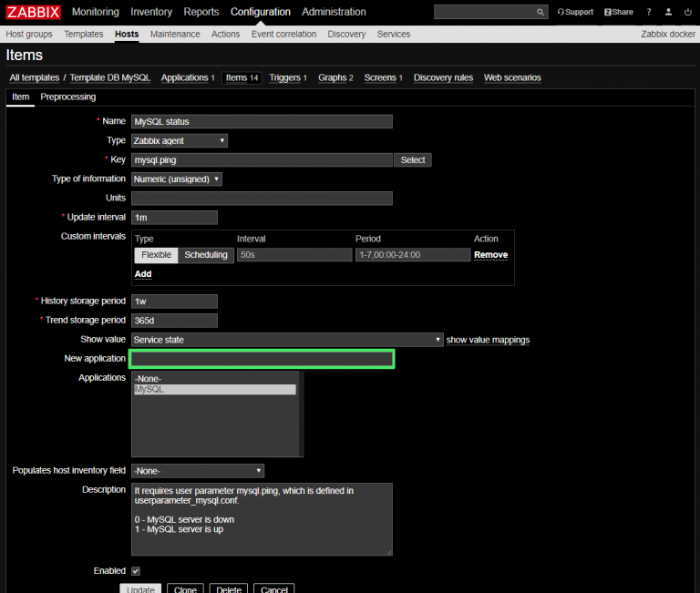Open Populates host inventory field dropdown
700x593 pixels.
pyautogui.click(x=198, y=471)
